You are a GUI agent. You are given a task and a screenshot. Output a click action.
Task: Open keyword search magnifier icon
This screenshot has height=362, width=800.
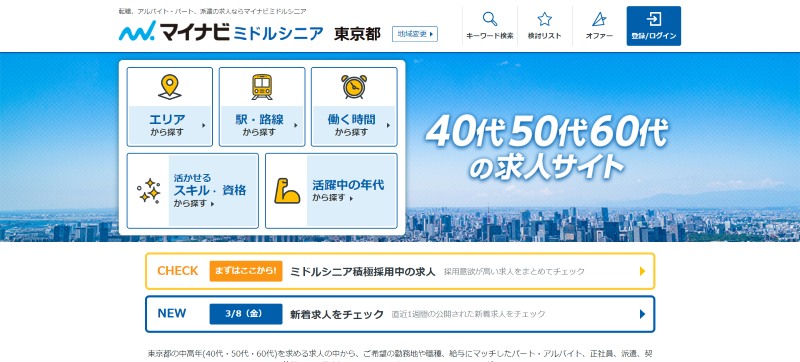pyautogui.click(x=490, y=19)
